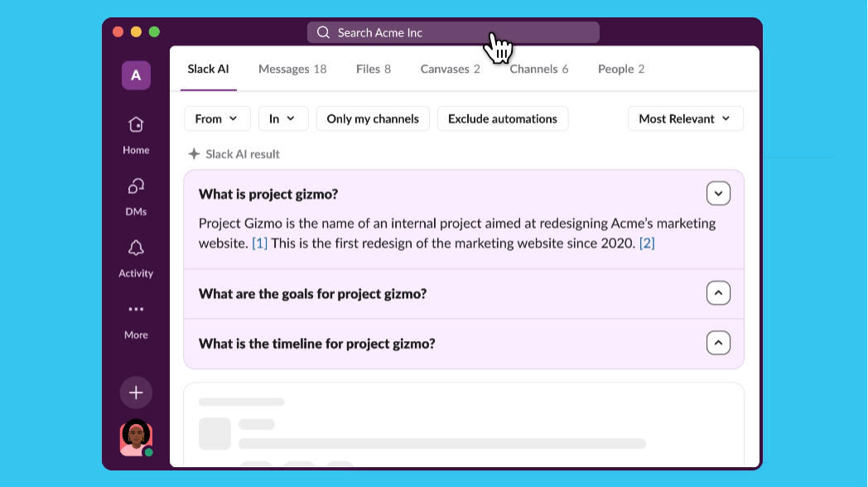Collapse the What is project gizmo answer
This screenshot has width=868, height=487.
click(718, 194)
